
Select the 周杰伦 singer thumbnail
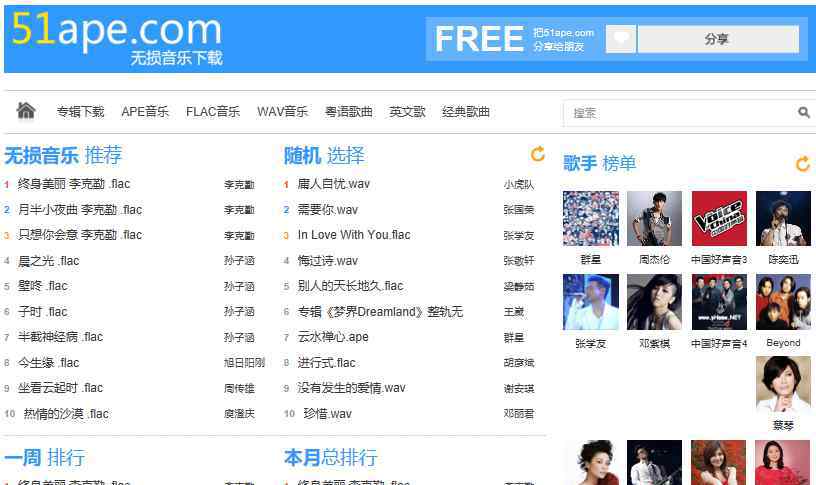pos(654,218)
